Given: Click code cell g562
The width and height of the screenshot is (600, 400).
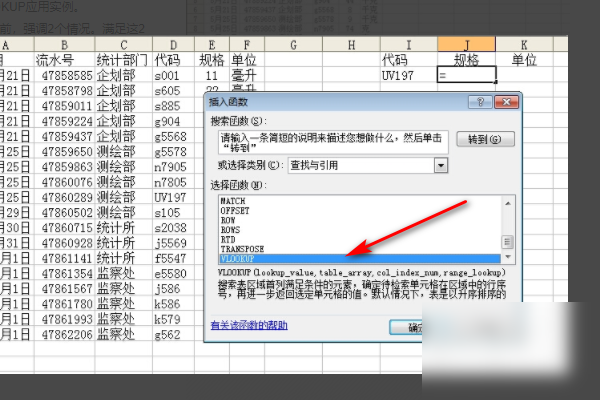Looking at the screenshot, I should pyautogui.click(x=173, y=334).
